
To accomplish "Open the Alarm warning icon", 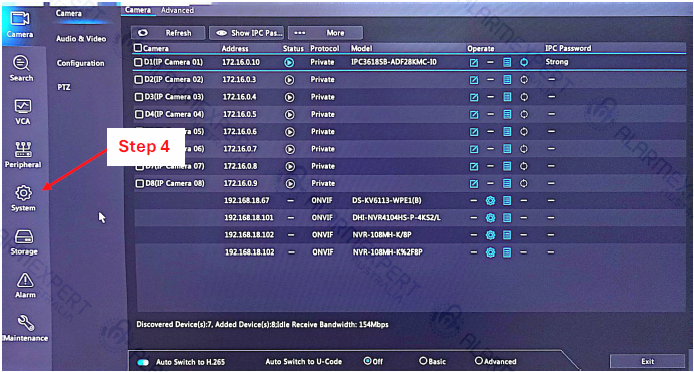I will [25, 280].
